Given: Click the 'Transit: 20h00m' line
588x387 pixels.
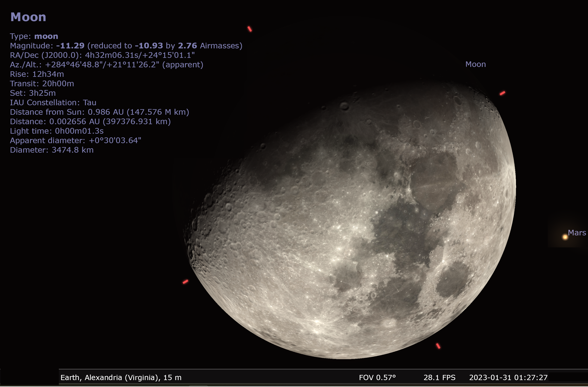Looking at the screenshot, I should [x=42, y=84].
